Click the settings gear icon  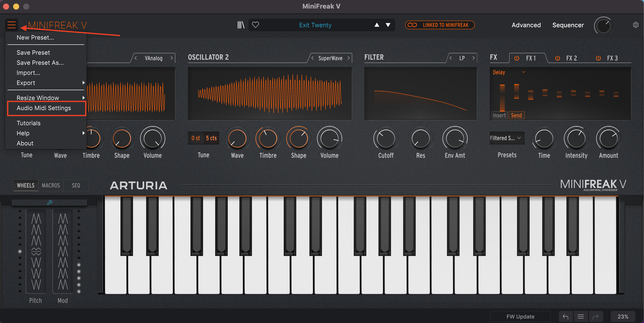click(635, 25)
